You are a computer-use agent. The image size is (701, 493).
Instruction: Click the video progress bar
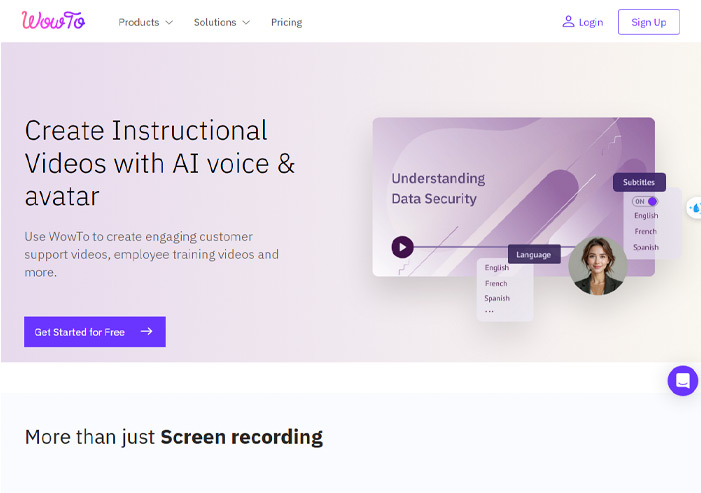pyautogui.click(x=460, y=247)
